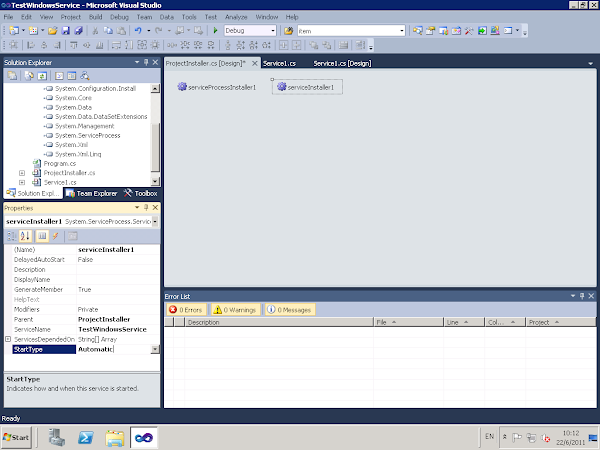Click the Paste toolbar icon

(x=121, y=31)
